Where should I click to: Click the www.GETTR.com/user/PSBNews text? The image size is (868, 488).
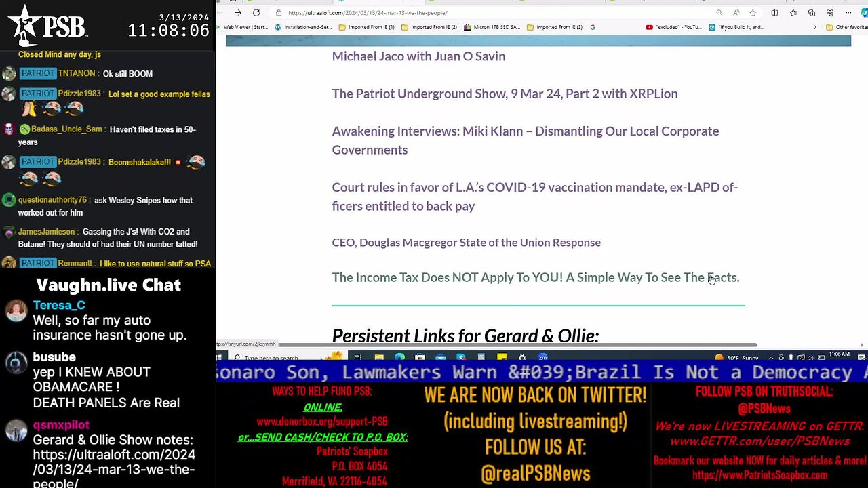click(759, 441)
